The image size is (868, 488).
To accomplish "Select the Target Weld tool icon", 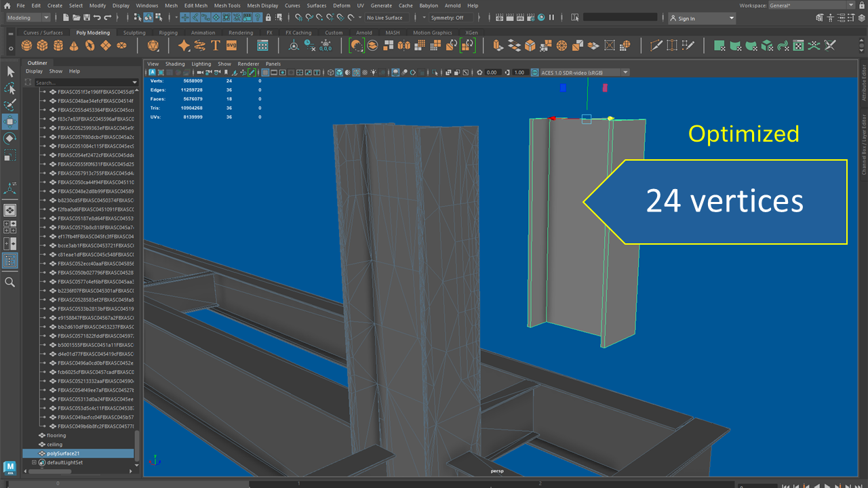I will (x=672, y=45).
